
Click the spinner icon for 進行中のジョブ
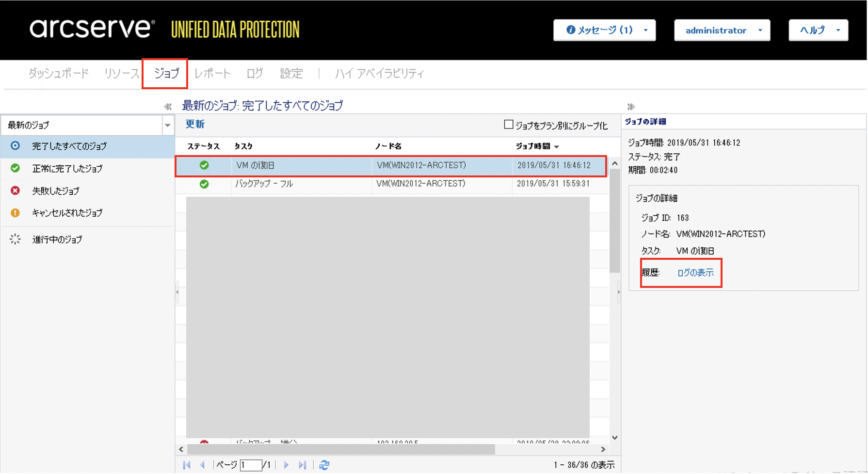tap(16, 239)
